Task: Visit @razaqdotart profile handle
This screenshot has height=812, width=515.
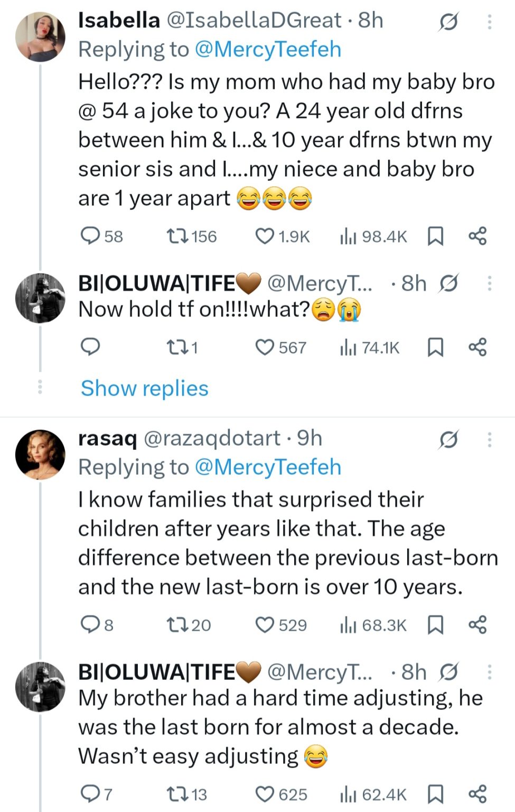Action: coord(212,438)
